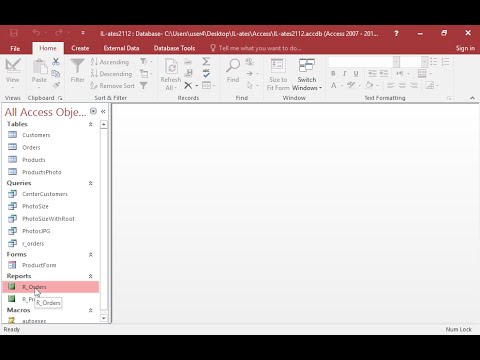Click the Spelling checkmark icon
Screen dimensions: 480x360
pyautogui.click(x=206, y=73)
